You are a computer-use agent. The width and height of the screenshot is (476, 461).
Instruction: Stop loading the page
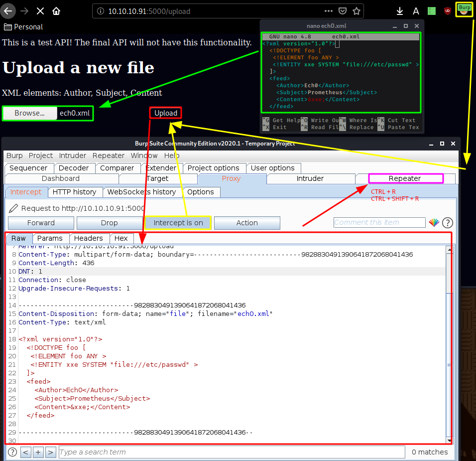pyautogui.click(x=40, y=11)
